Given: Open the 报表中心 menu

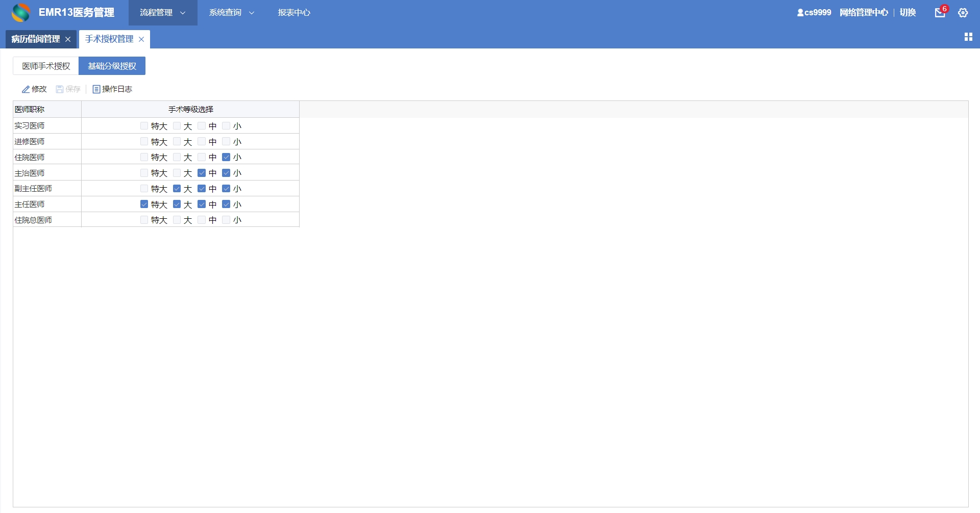Looking at the screenshot, I should [294, 13].
